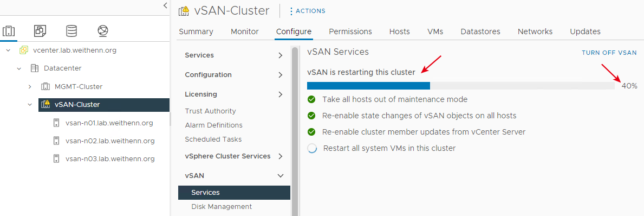The image size is (644, 216).
Task: Switch to the Datastores tab
Action: click(x=480, y=31)
